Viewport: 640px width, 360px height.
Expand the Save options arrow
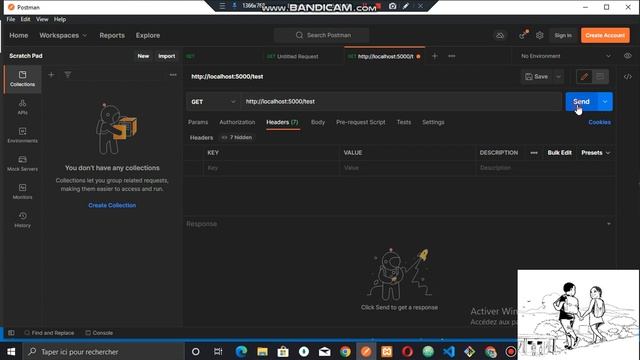(558, 77)
